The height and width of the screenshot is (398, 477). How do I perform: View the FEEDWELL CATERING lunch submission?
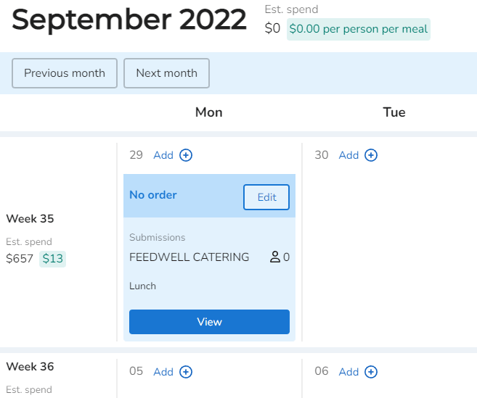coord(209,322)
